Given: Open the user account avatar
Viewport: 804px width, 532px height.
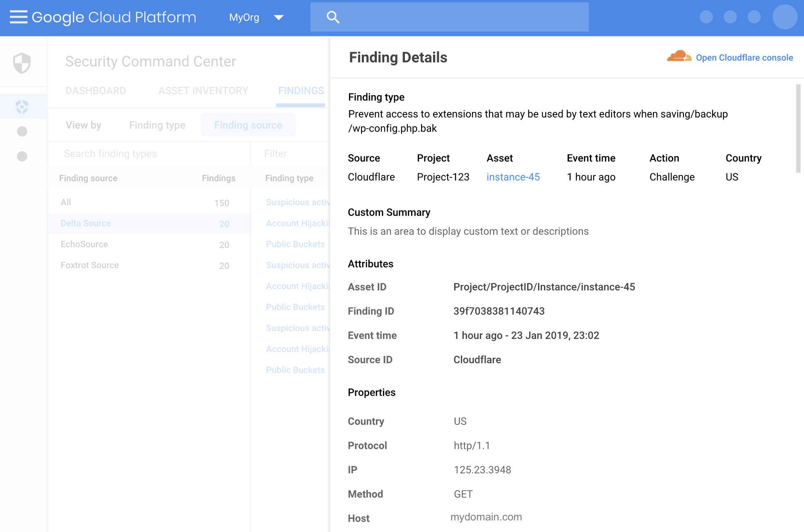Looking at the screenshot, I should (x=785, y=17).
